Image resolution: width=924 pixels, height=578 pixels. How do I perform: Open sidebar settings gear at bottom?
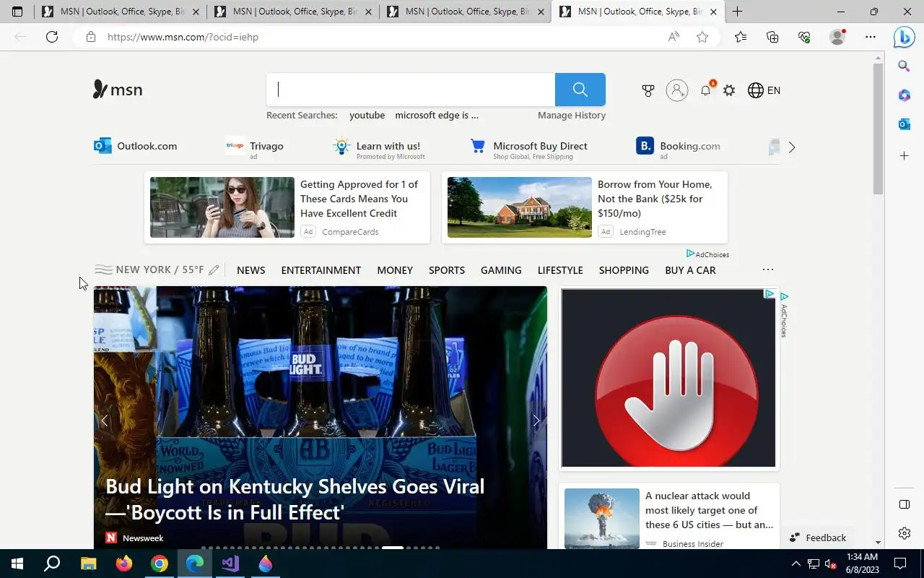904,533
